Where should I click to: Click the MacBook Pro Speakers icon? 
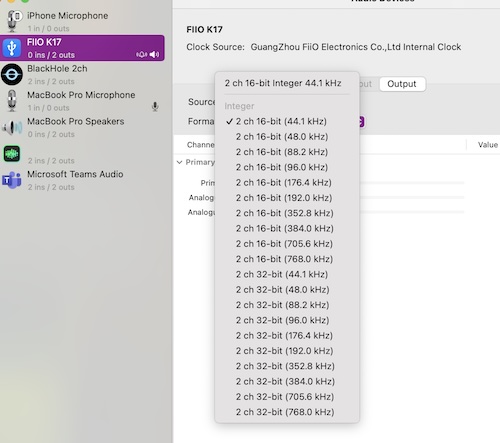12,127
